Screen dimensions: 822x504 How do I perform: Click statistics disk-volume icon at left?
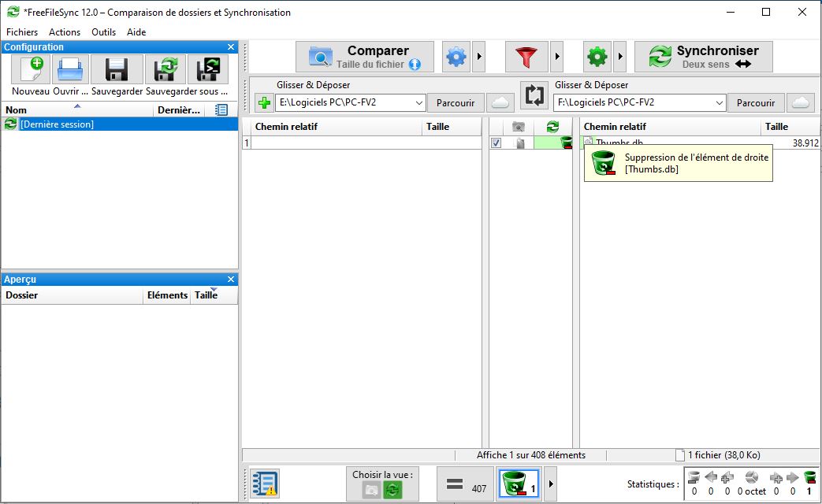(694, 477)
